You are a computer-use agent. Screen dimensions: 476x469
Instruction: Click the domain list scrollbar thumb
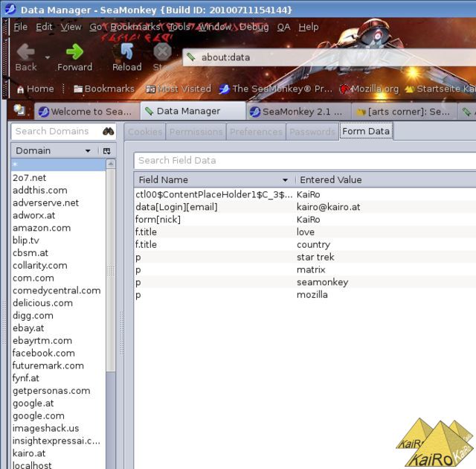111,270
